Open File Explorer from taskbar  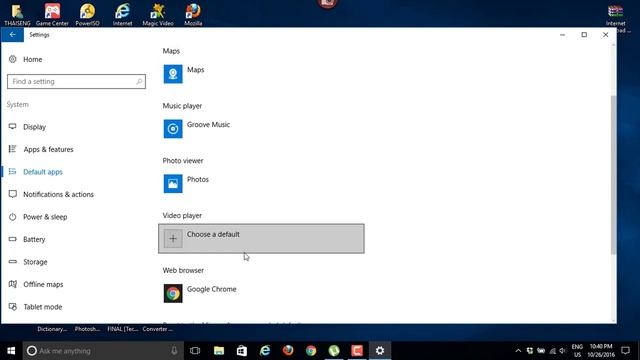point(219,351)
